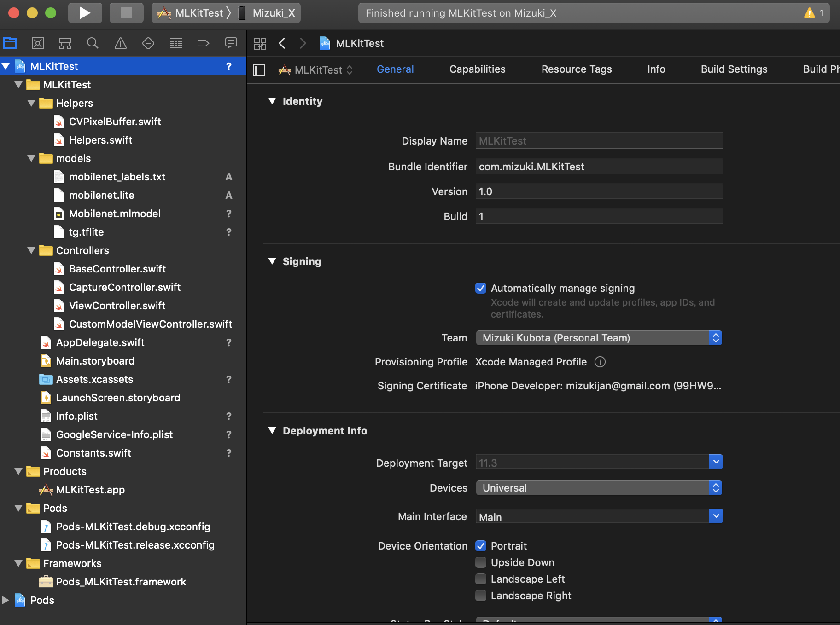Switch to the Build Settings tab
This screenshot has height=625, width=840.
[734, 69]
